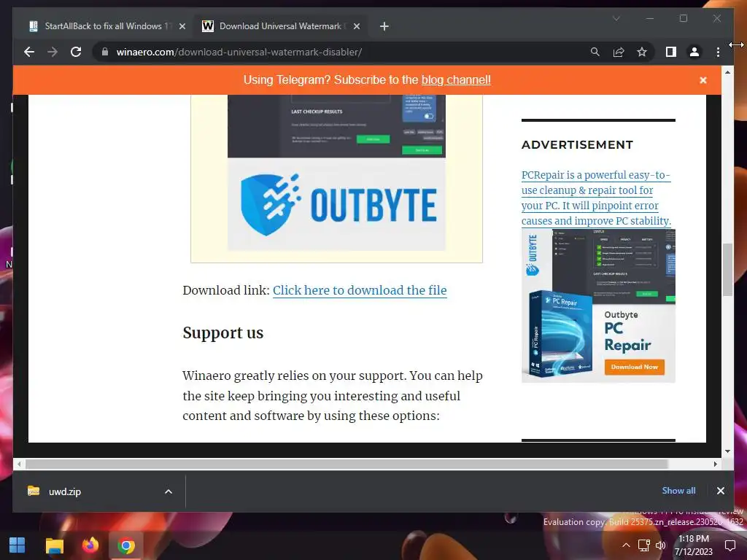747x560 pixels.
Task: Show all downloads
Action: click(x=678, y=491)
